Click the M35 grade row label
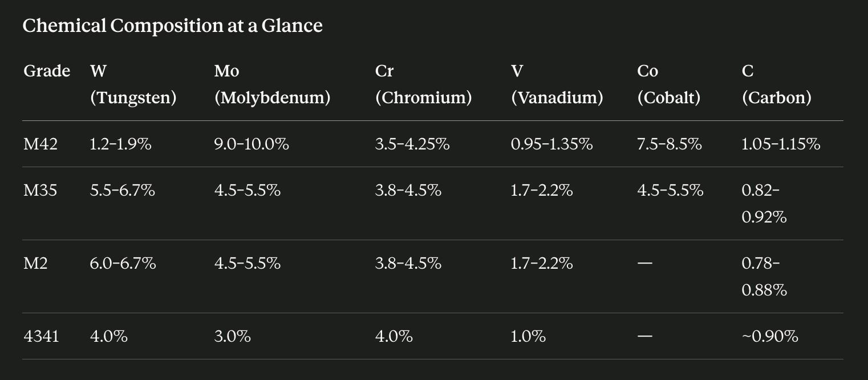This screenshot has width=868, height=380. point(40,190)
